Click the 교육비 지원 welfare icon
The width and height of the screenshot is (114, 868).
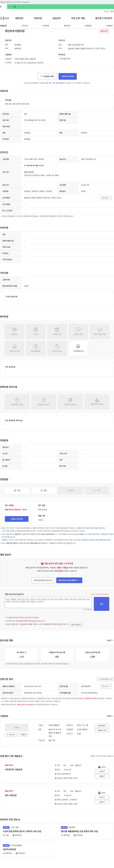coord(78,331)
